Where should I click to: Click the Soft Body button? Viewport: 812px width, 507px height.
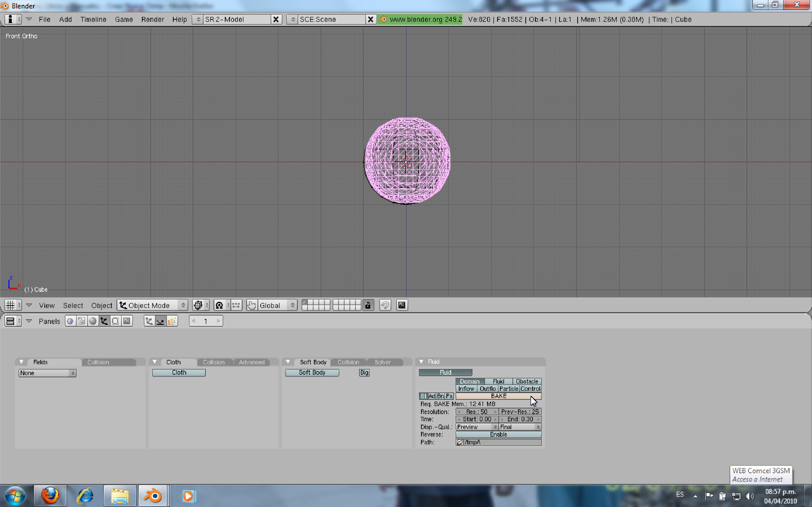click(312, 372)
